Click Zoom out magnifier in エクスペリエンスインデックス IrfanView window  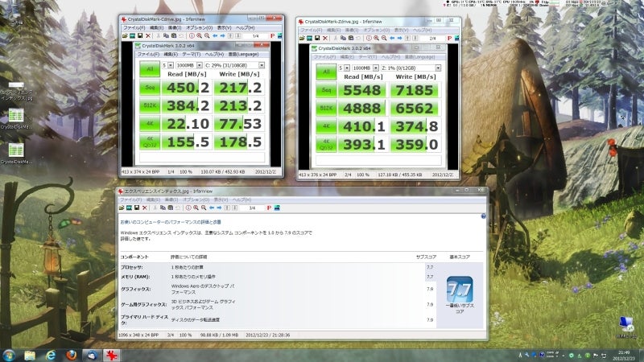204,208
